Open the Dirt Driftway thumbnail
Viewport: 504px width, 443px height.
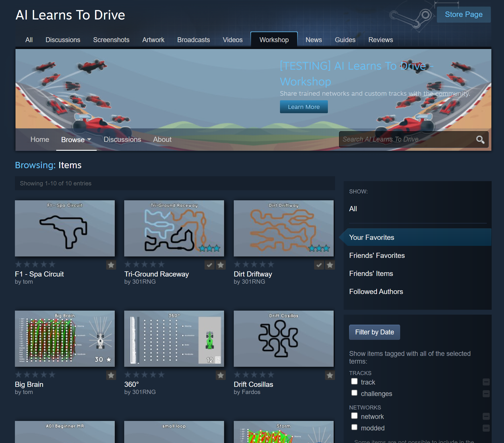[284, 228]
